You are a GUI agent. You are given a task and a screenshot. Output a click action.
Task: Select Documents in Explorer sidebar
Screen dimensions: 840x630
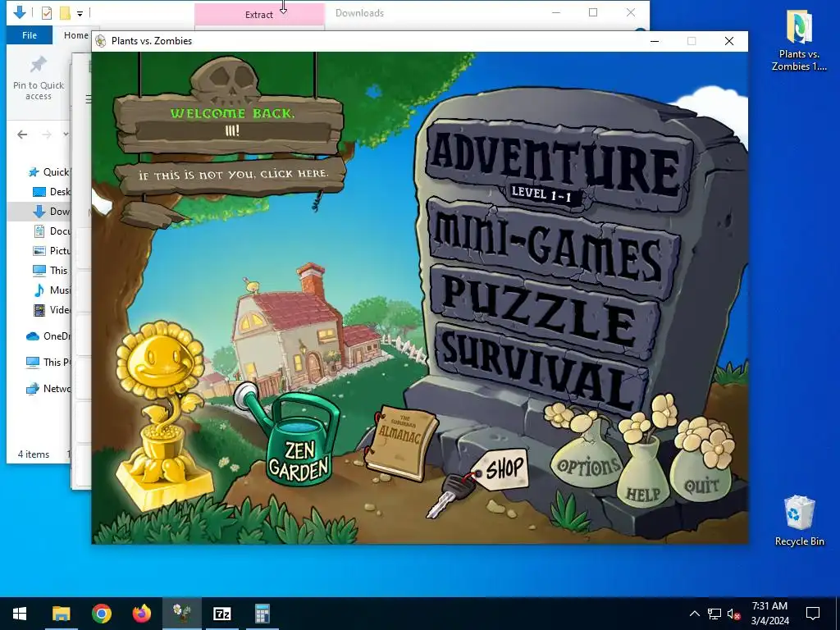pos(51,231)
